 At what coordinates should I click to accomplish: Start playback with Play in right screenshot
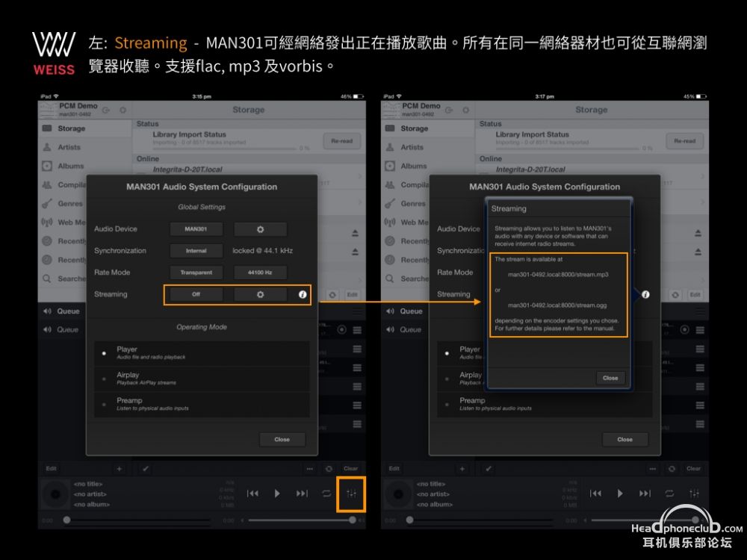pos(620,494)
